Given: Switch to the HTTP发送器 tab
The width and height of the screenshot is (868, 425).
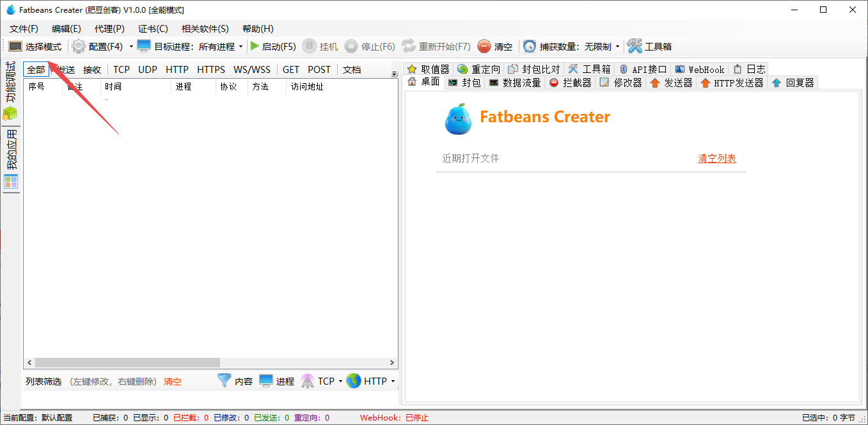Looking at the screenshot, I should (732, 83).
